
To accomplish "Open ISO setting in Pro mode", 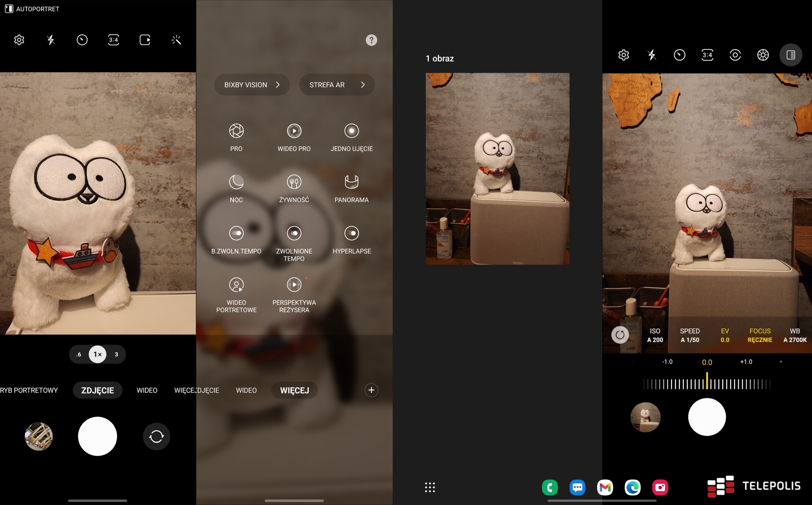I will pyautogui.click(x=655, y=335).
